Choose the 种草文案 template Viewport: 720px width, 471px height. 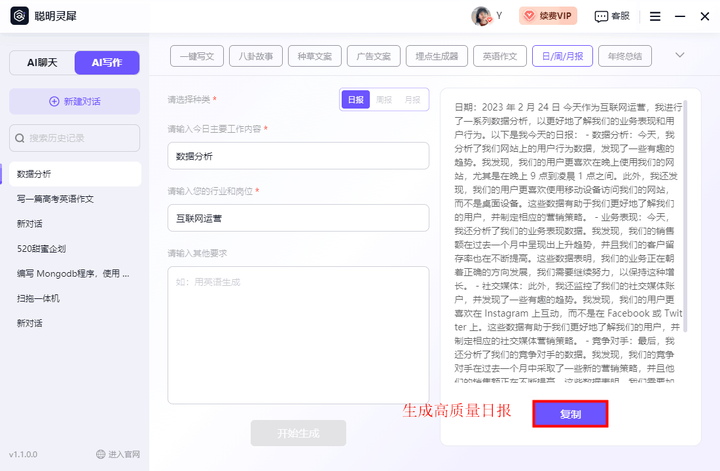(315, 55)
